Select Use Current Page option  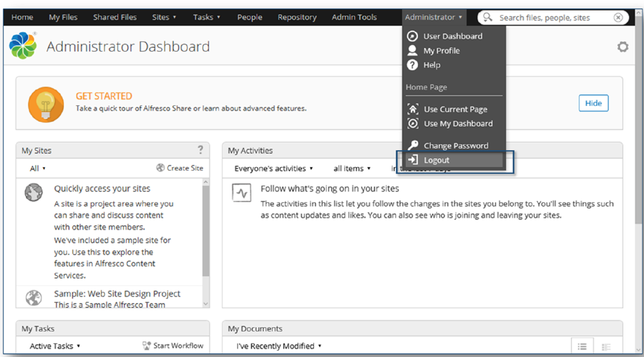click(455, 109)
